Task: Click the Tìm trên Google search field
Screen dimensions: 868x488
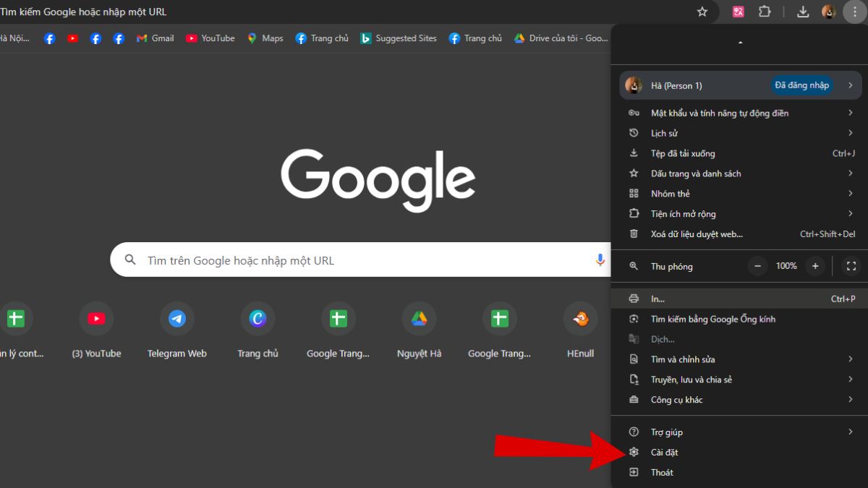Action: (x=362, y=260)
